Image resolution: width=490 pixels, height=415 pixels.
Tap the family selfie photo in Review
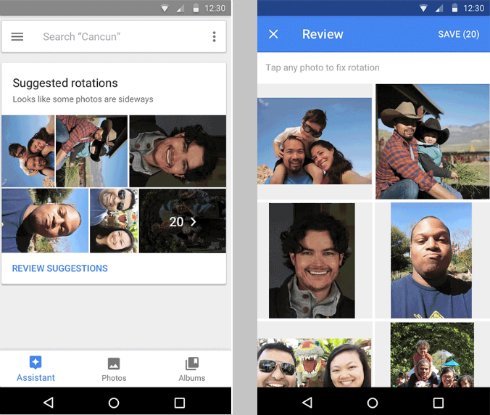(314, 141)
